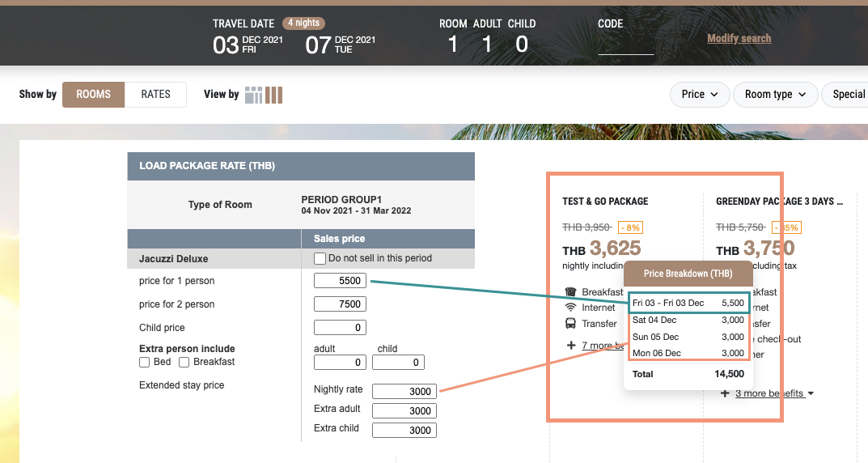The width and height of the screenshot is (868, 463).
Task: Open the Room type filter dropdown
Action: [775, 95]
